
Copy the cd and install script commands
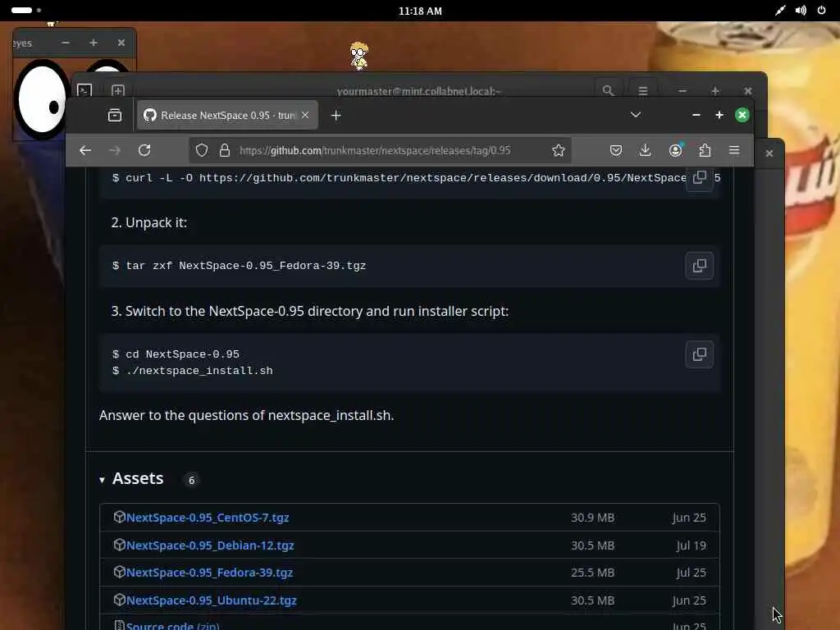(x=699, y=354)
